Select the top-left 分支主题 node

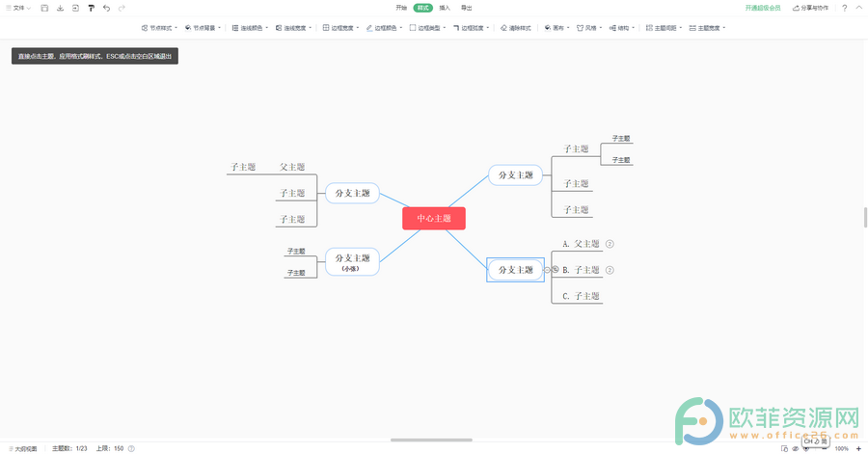click(x=352, y=193)
